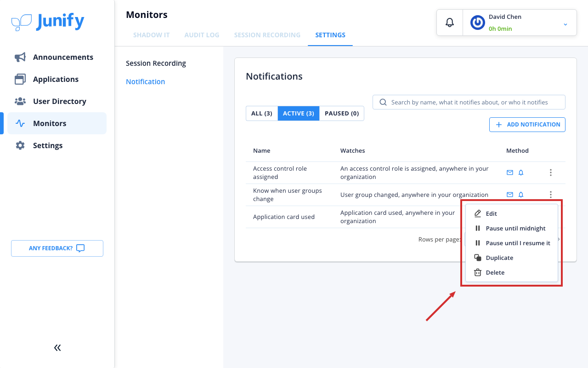Click bell method icon for user groups row
The width and height of the screenshot is (588, 368).
(521, 195)
